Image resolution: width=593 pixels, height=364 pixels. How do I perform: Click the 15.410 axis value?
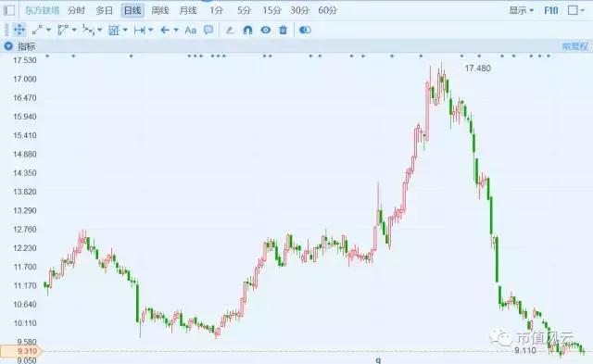click(x=25, y=135)
